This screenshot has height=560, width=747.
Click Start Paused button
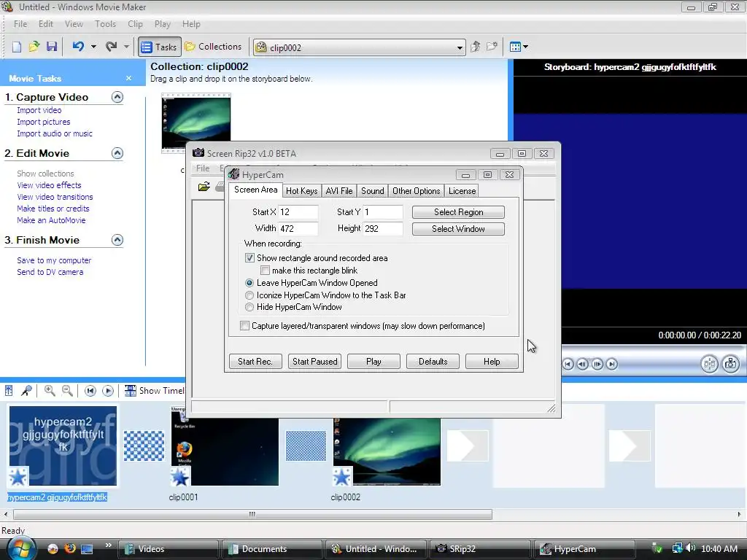point(315,362)
